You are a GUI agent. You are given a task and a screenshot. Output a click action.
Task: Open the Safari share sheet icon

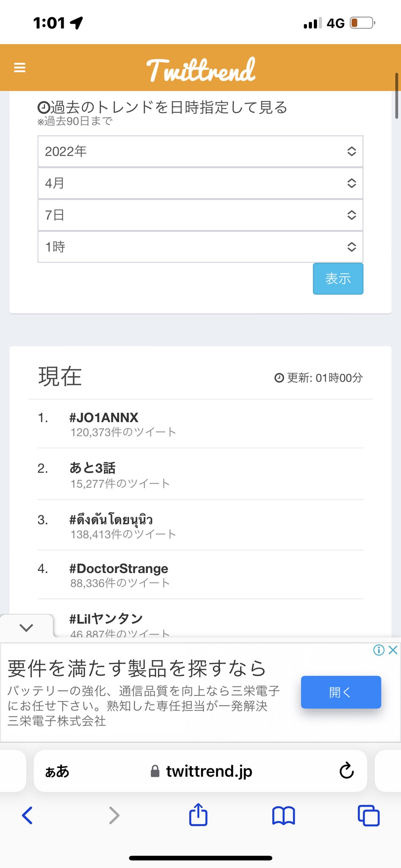[198, 815]
